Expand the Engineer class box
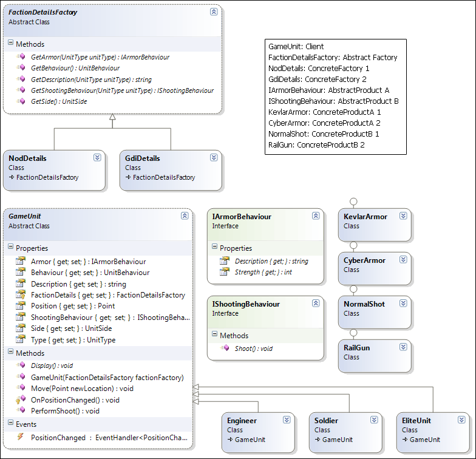476x459 pixels. click(287, 420)
